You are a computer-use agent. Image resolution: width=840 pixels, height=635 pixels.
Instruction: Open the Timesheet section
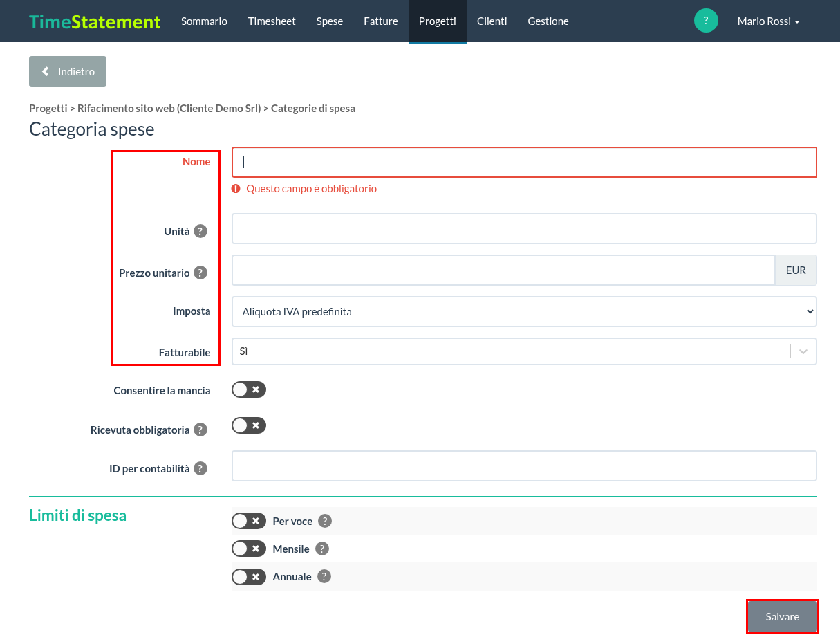point(272,21)
